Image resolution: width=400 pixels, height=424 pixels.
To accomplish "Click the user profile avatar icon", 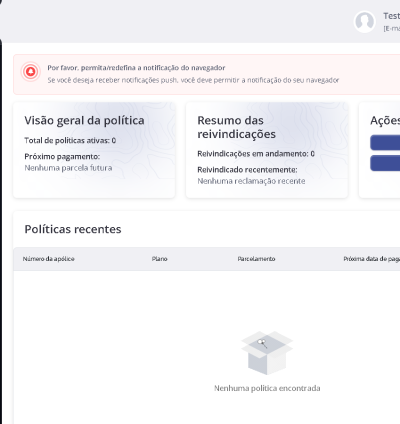I will coord(364,22).
